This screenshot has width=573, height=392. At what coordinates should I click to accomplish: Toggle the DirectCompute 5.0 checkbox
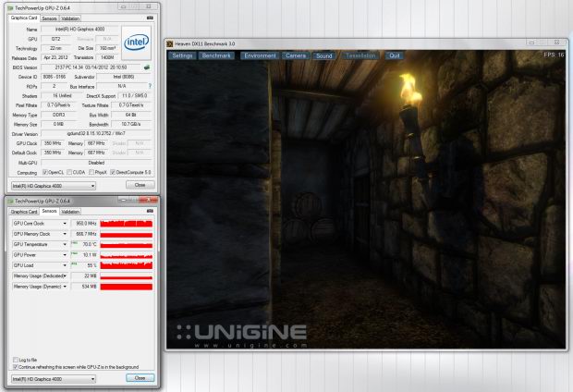tap(114, 172)
